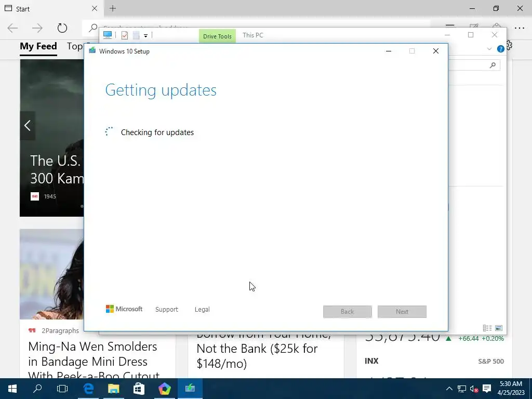Expand the Explorer quick access toolbar dropdown
This screenshot has height=399, width=532.
pyautogui.click(x=145, y=36)
